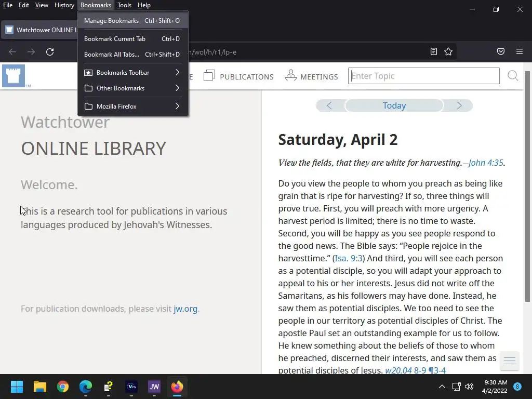Visit the jw.org link
Viewport: 532px width, 399px height.
pyautogui.click(x=185, y=309)
